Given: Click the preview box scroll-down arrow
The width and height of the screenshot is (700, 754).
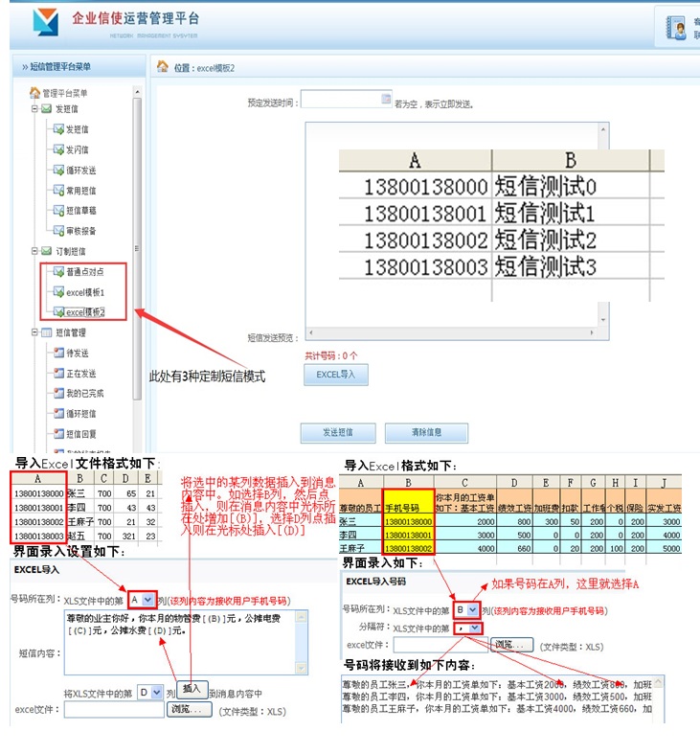Looking at the screenshot, I should (603, 320).
